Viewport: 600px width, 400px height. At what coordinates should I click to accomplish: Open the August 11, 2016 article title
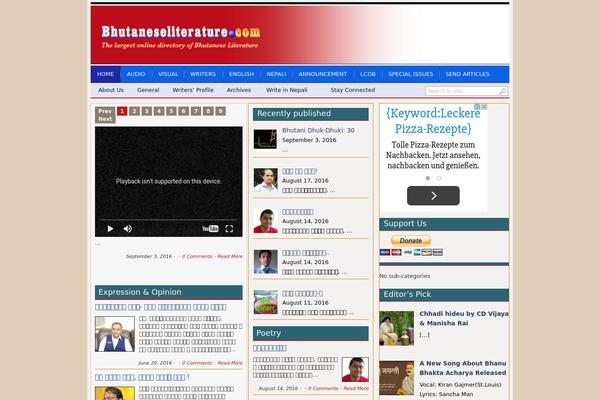pos(302,293)
